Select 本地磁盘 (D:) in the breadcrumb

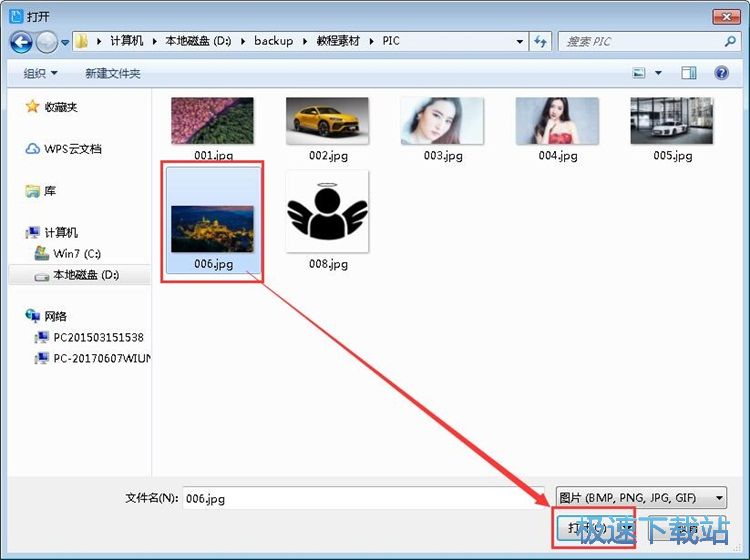(x=198, y=41)
